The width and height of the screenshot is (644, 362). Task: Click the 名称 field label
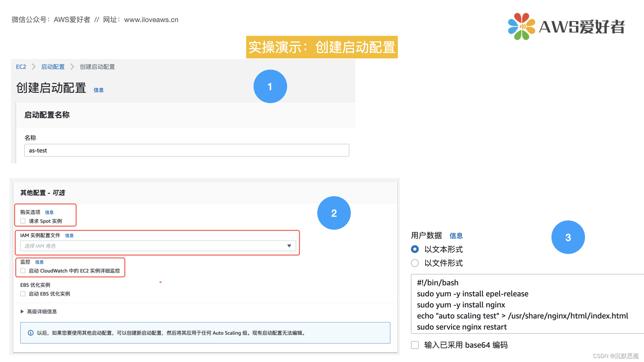coord(30,138)
